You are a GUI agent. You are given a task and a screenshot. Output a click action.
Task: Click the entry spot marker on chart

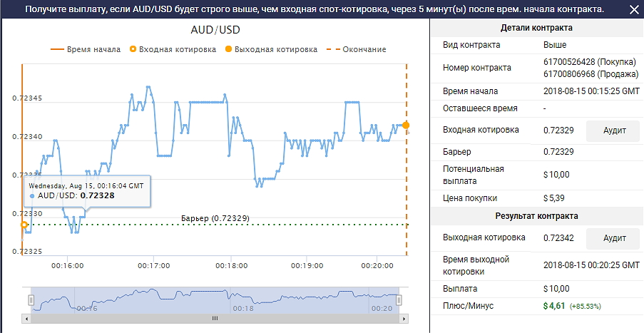coord(24,225)
